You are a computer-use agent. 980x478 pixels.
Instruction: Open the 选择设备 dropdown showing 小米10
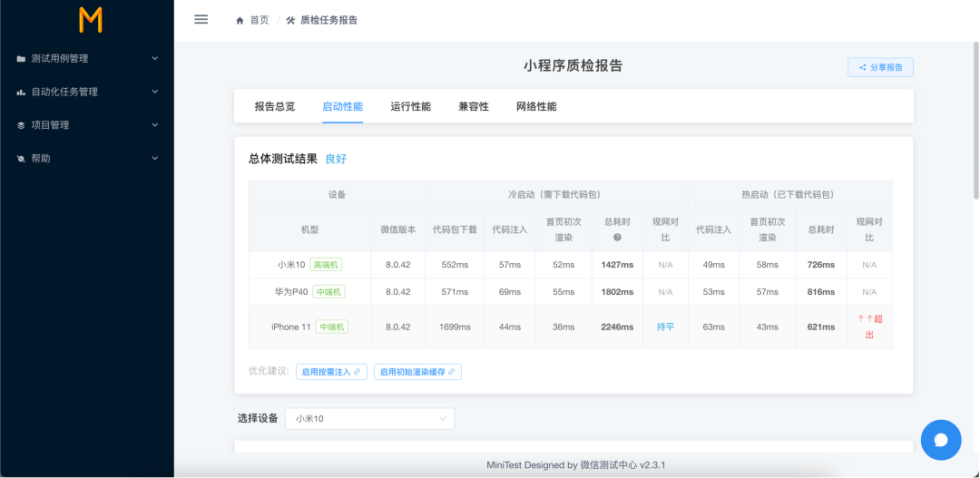pyautogui.click(x=370, y=419)
